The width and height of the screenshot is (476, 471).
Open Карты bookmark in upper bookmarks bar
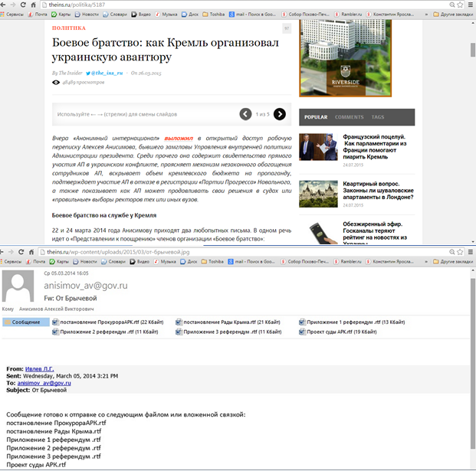61,15
